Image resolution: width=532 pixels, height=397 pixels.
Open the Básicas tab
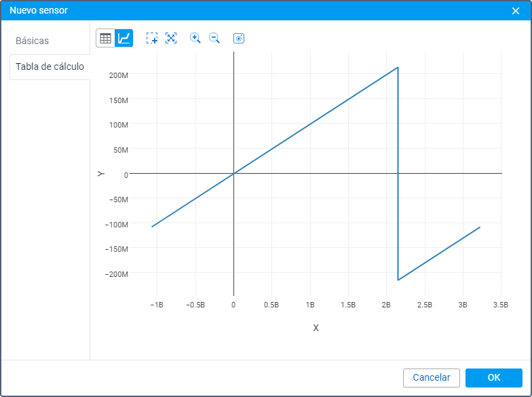click(33, 41)
